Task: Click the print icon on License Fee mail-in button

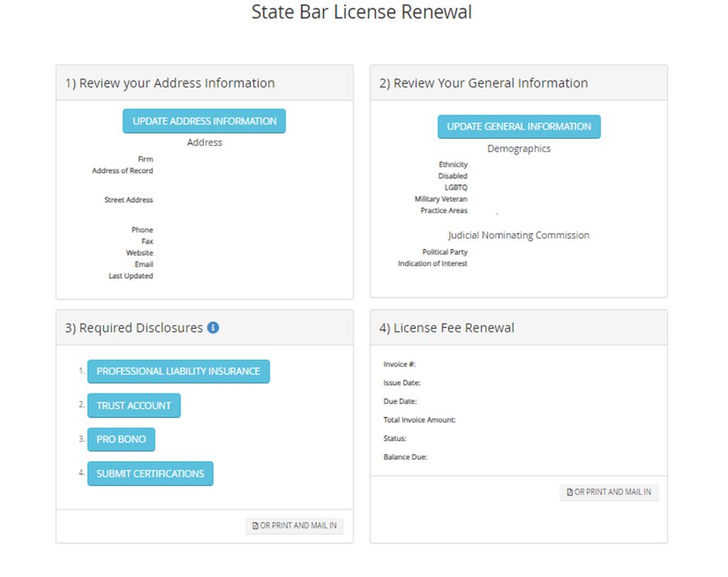Action: click(x=569, y=492)
